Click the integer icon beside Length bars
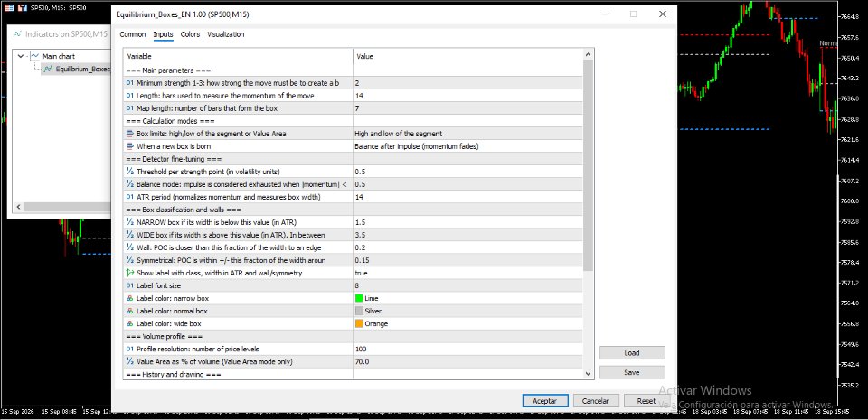Viewport: 868px width, 420px height. click(x=130, y=96)
